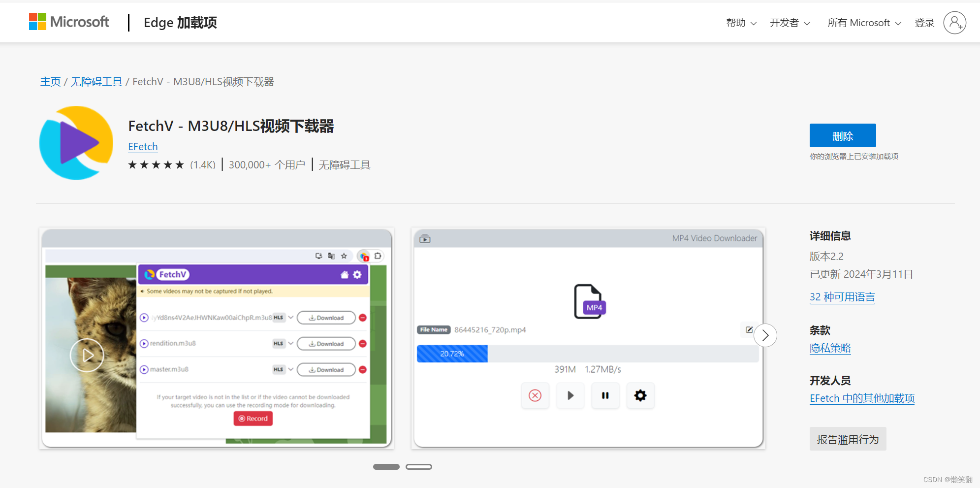The width and height of the screenshot is (980, 488).
Task: Click the play circle before master.m3u8
Action: [x=144, y=370]
